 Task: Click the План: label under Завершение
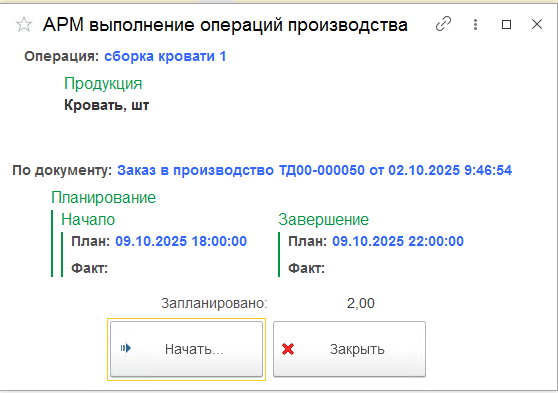click(x=308, y=241)
